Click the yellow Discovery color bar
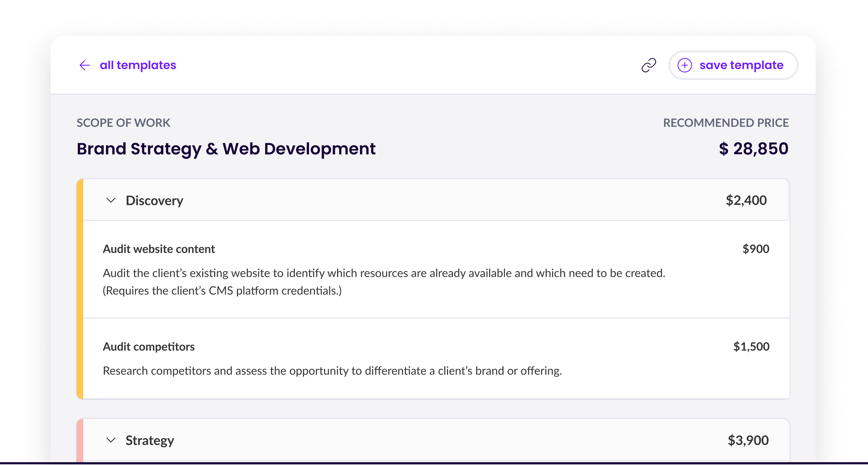868x465 pixels. pyautogui.click(x=80, y=289)
